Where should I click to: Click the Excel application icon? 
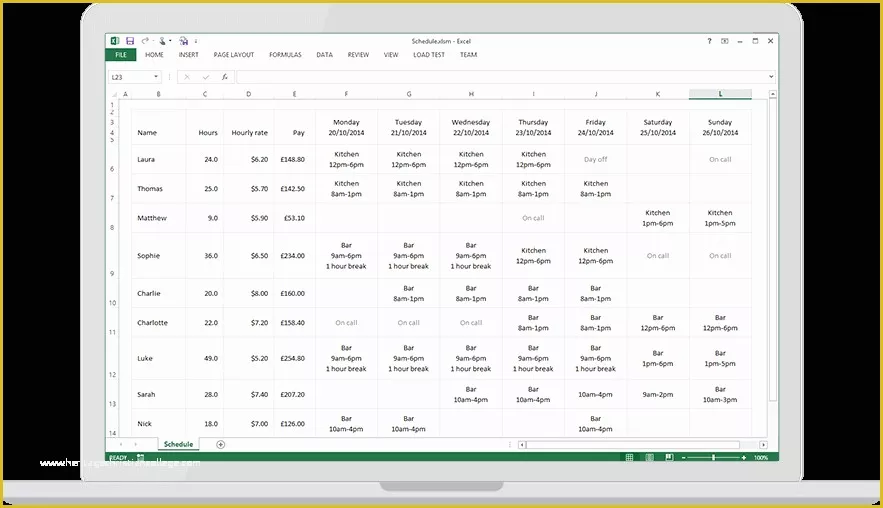click(115, 41)
